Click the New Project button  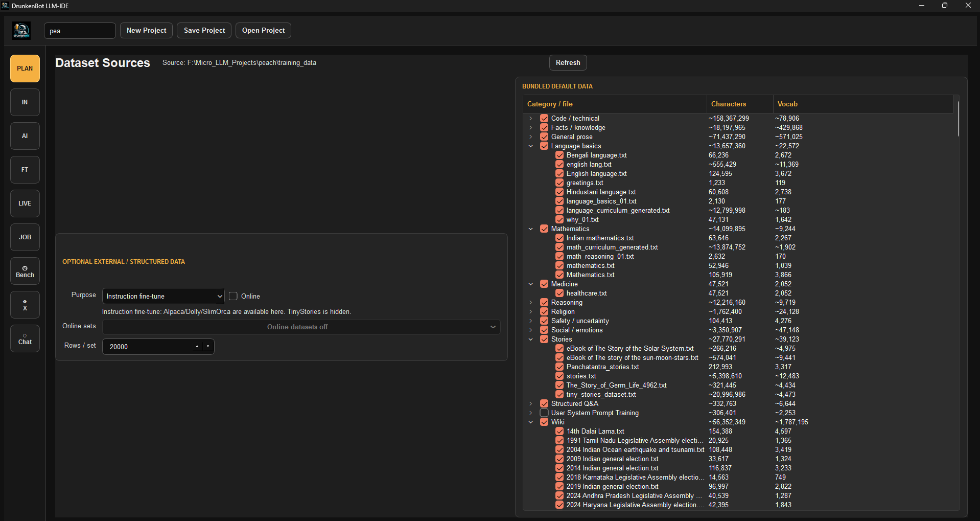click(146, 31)
